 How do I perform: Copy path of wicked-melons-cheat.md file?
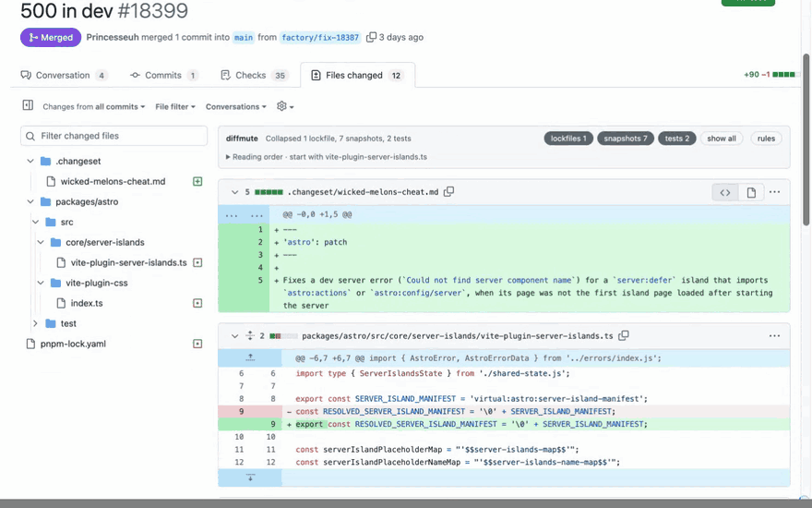point(449,192)
